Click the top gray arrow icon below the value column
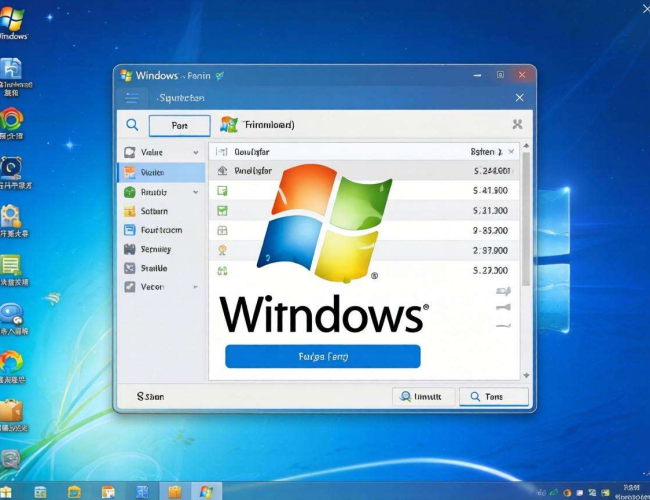 pyautogui.click(x=503, y=291)
